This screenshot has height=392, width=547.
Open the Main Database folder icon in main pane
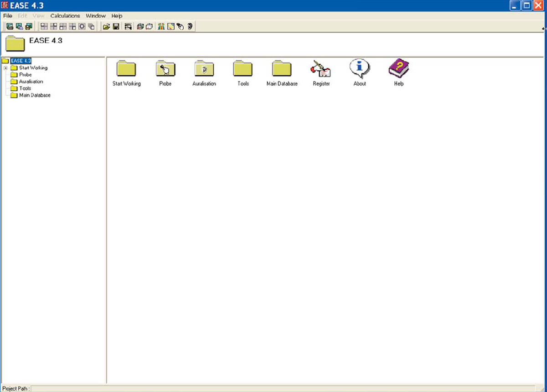click(x=282, y=69)
